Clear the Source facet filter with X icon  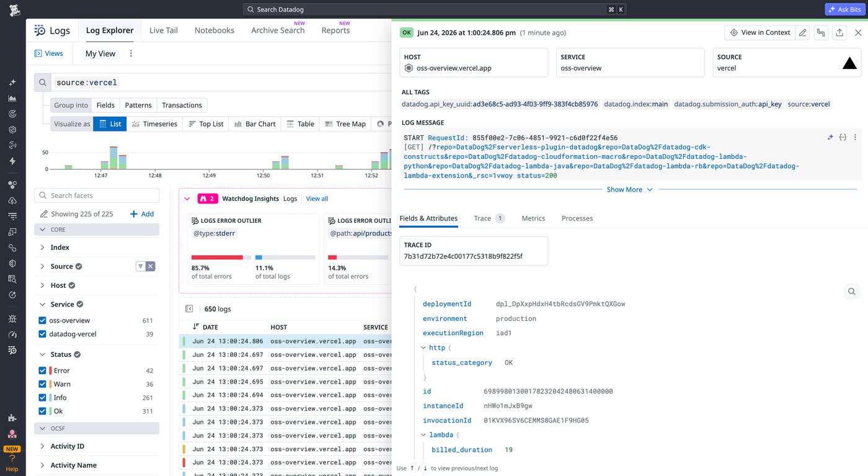[150, 266]
